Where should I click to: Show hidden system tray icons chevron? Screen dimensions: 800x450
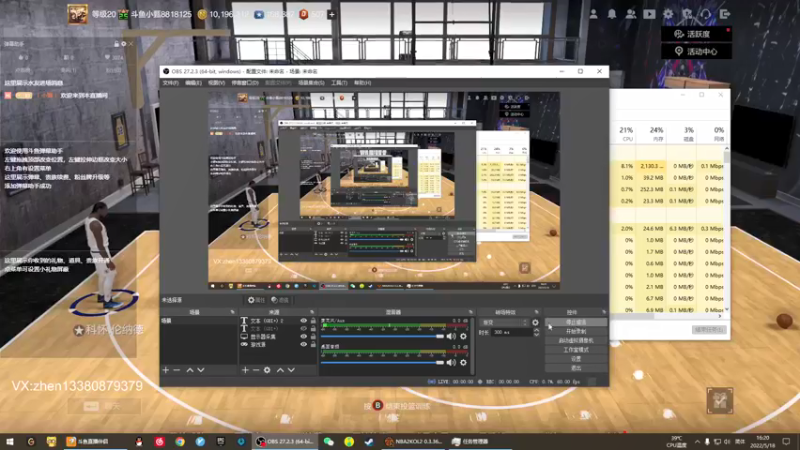(697, 441)
